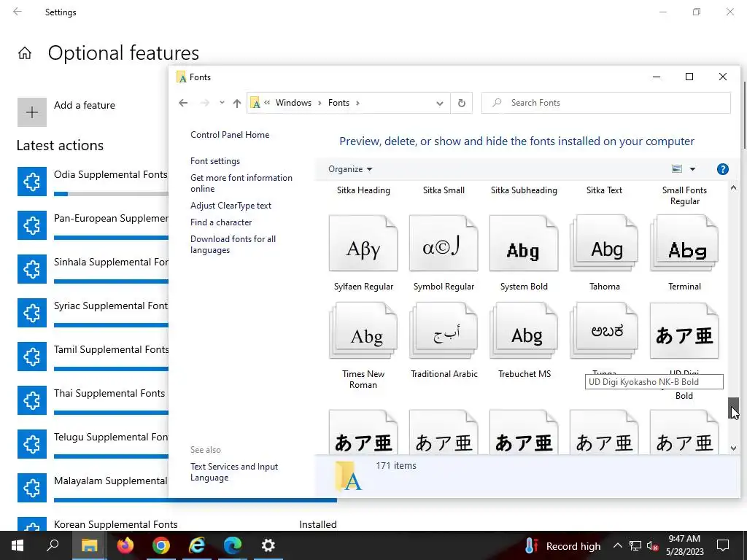Viewport: 747px width, 560px height.
Task: Open Internet Explorer from the taskbar
Action: pos(197,545)
